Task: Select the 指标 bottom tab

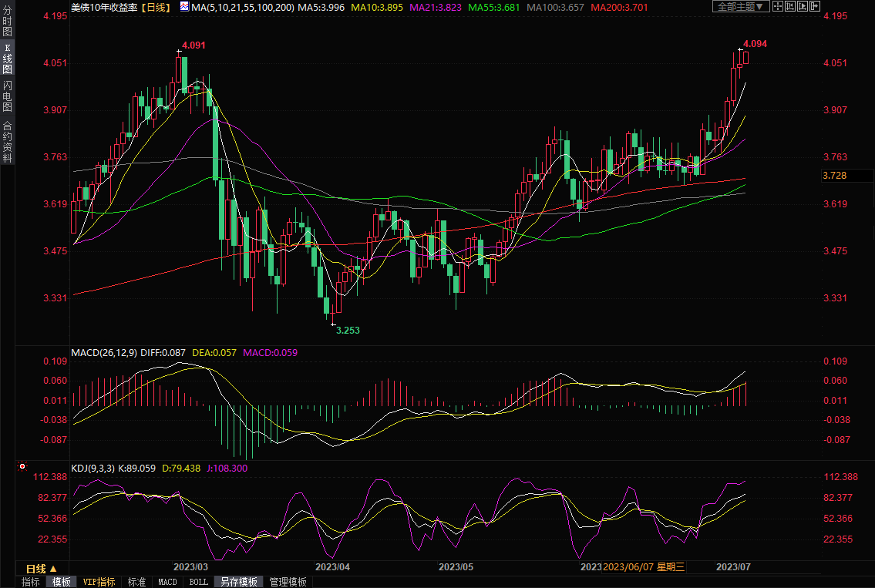Action: coord(31,582)
